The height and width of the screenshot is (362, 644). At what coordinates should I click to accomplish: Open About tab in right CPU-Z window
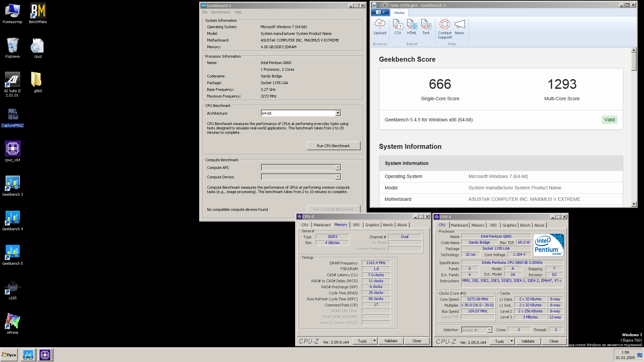pos(539,225)
